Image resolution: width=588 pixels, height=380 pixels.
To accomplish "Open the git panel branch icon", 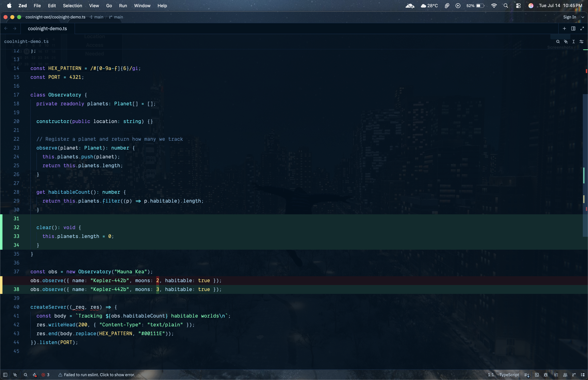I will tap(574, 375).
